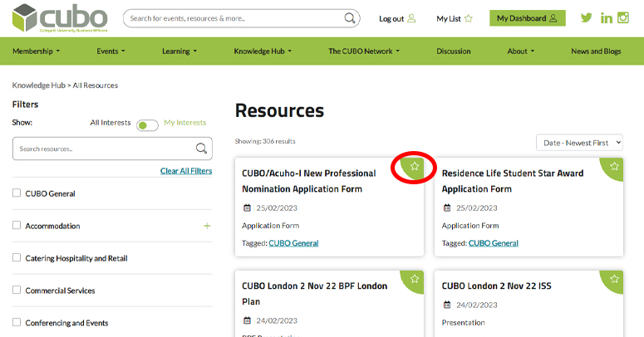644x337 pixels.
Task: Click Knowledge Hub breadcrumb link
Action: coord(38,85)
